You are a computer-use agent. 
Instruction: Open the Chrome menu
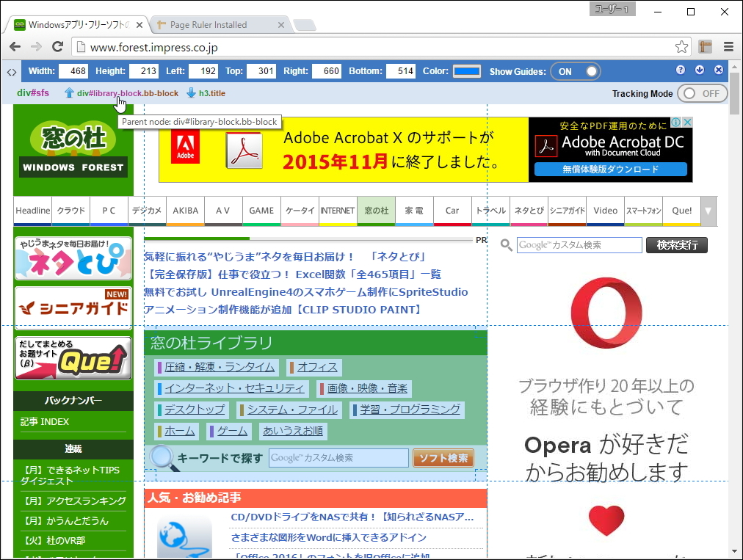pyautogui.click(x=729, y=46)
